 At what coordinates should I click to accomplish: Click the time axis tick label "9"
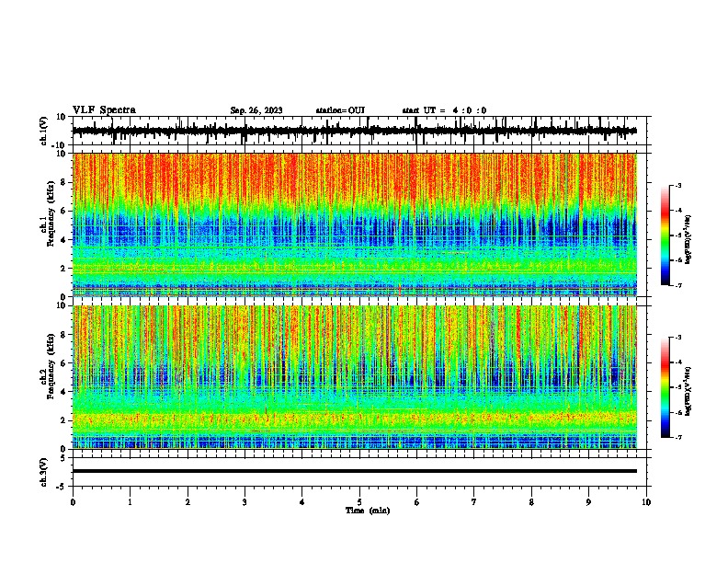(588, 501)
